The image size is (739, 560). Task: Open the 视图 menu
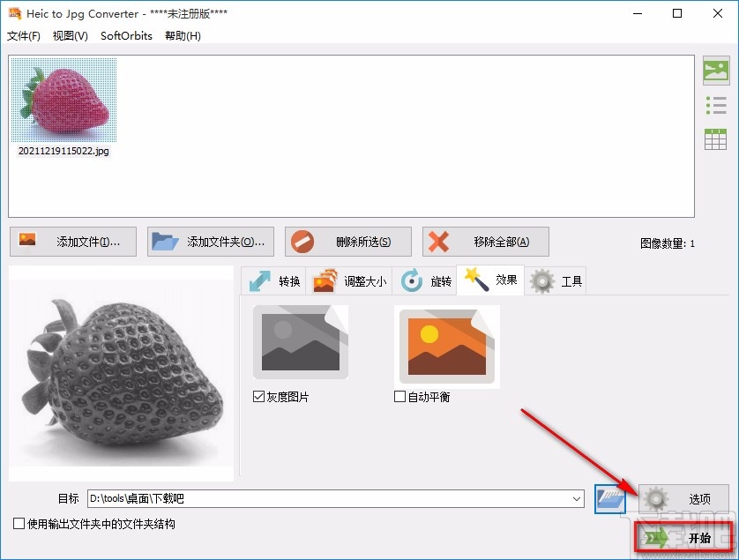click(69, 36)
